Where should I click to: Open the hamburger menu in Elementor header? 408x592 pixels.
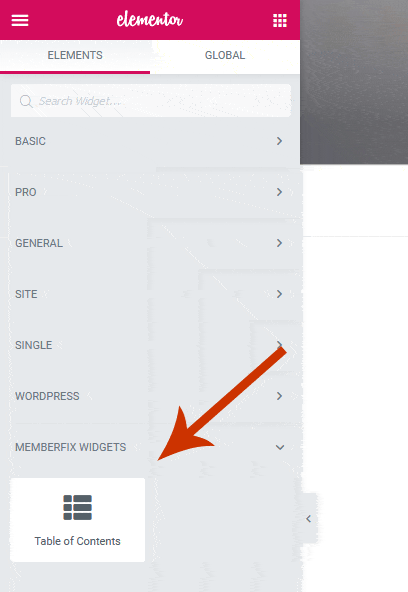(x=20, y=20)
